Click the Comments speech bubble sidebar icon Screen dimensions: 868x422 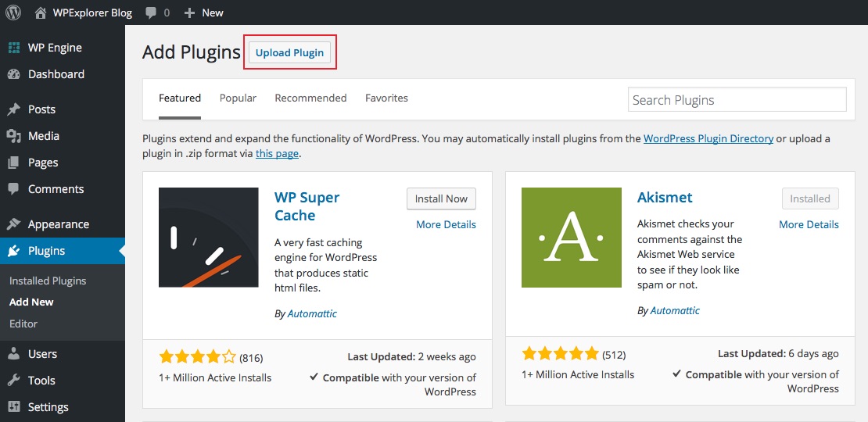coord(14,189)
